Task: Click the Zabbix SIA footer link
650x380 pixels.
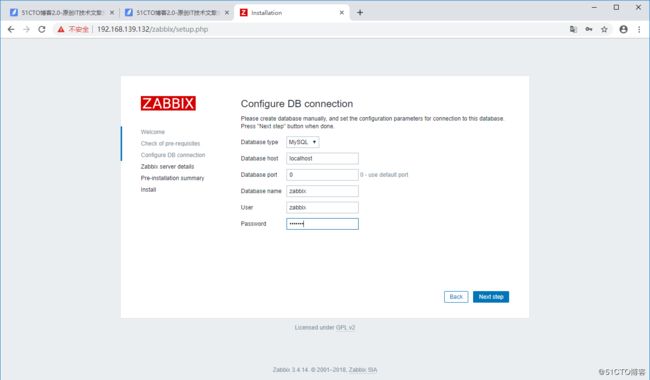Action: [x=363, y=370]
